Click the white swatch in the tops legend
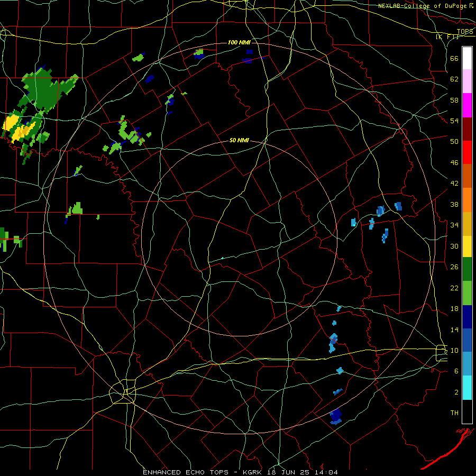476x476 pixels. point(467,58)
